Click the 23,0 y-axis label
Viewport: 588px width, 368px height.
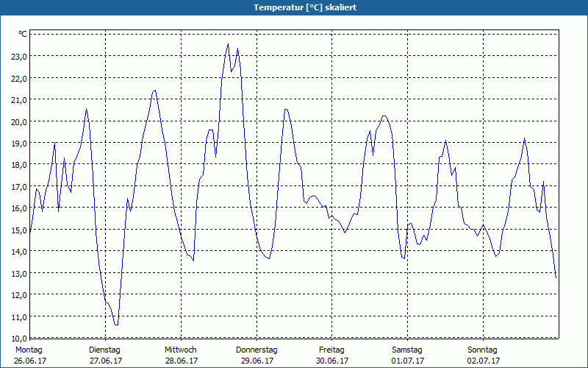[x=18, y=57]
